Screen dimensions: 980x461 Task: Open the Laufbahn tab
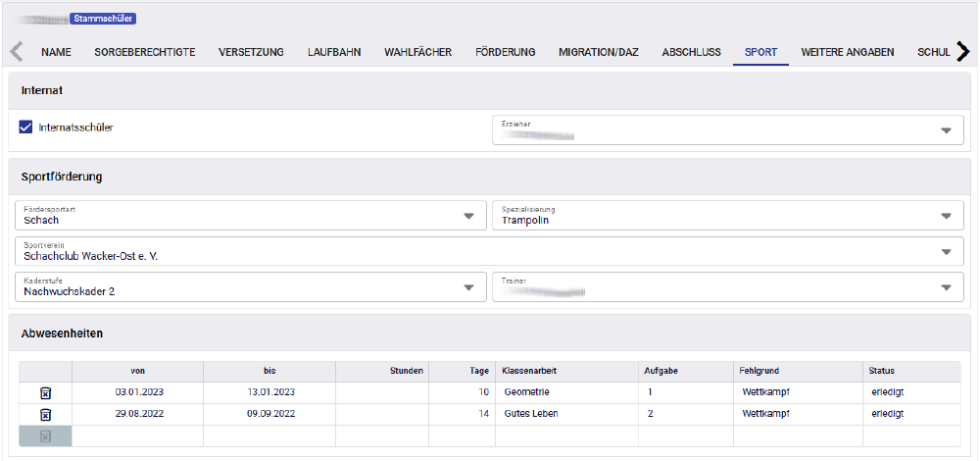click(x=334, y=52)
